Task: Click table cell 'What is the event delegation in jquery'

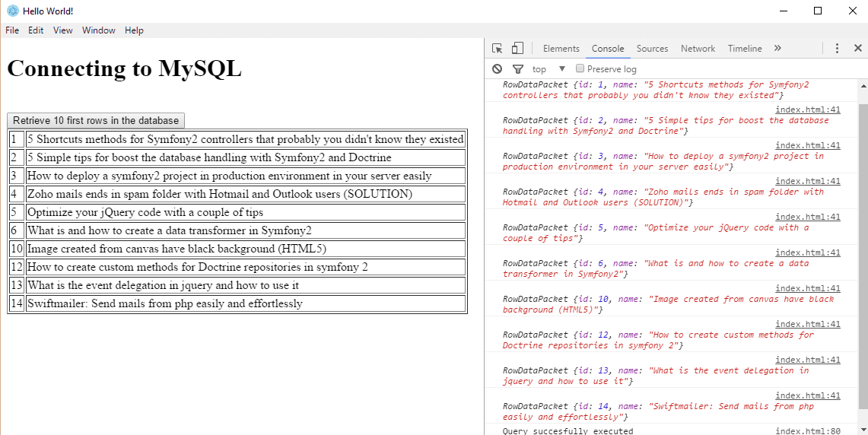Action: coord(245,286)
